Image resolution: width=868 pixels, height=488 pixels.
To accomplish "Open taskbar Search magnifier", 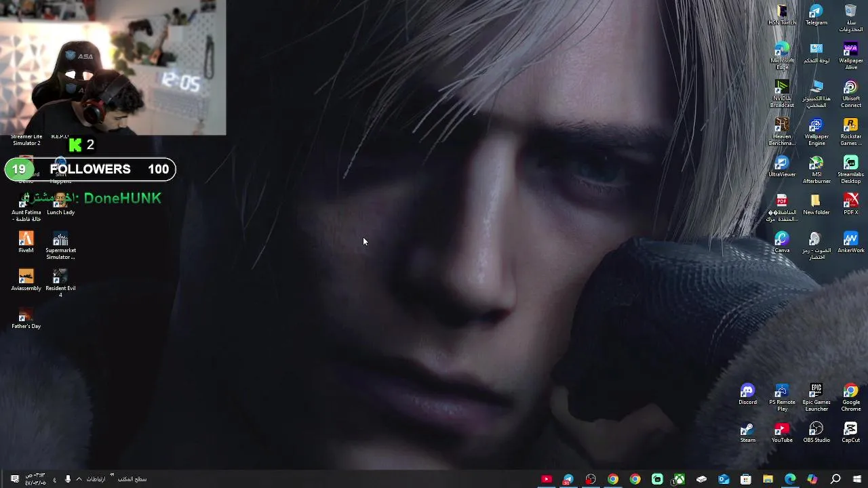I will click(x=835, y=479).
